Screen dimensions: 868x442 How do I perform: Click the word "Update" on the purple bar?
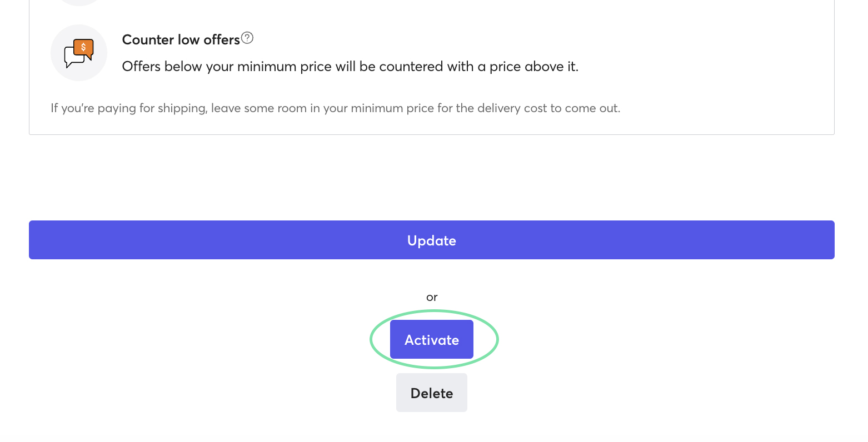coord(431,240)
